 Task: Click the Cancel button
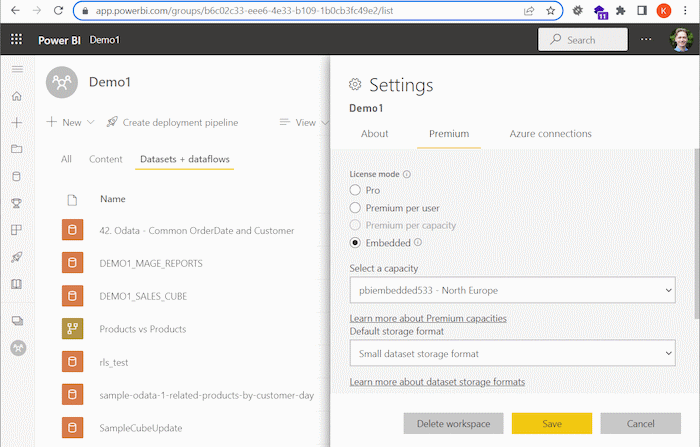click(x=641, y=423)
